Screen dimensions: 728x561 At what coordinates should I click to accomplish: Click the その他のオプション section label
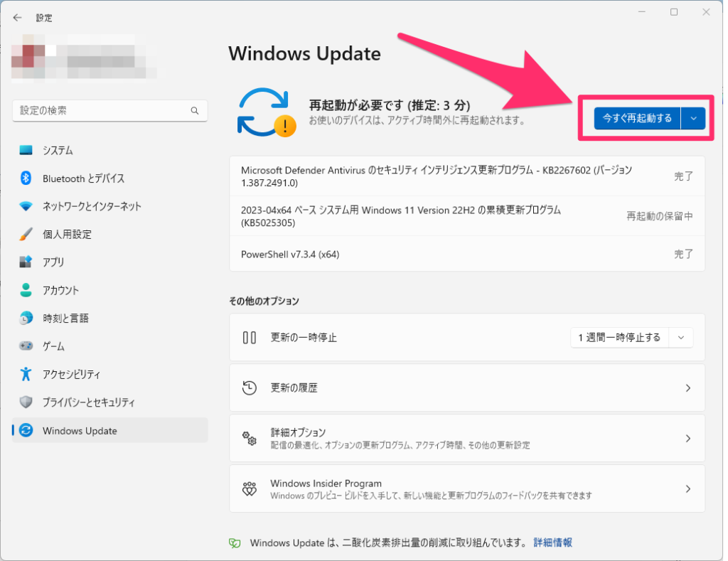tap(264, 301)
